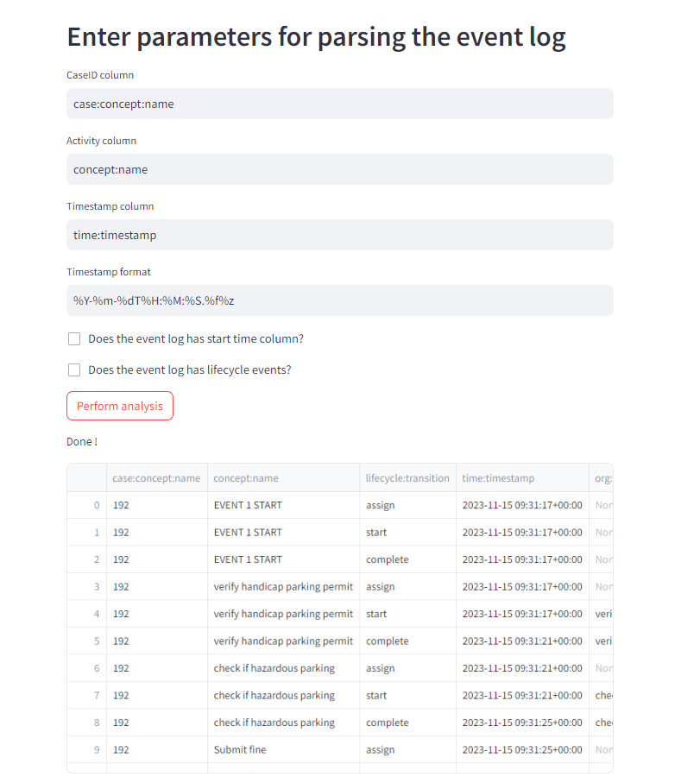Select the time:timestamp column header
Image resolution: width=700 pixels, height=783 pixels.
(x=497, y=477)
